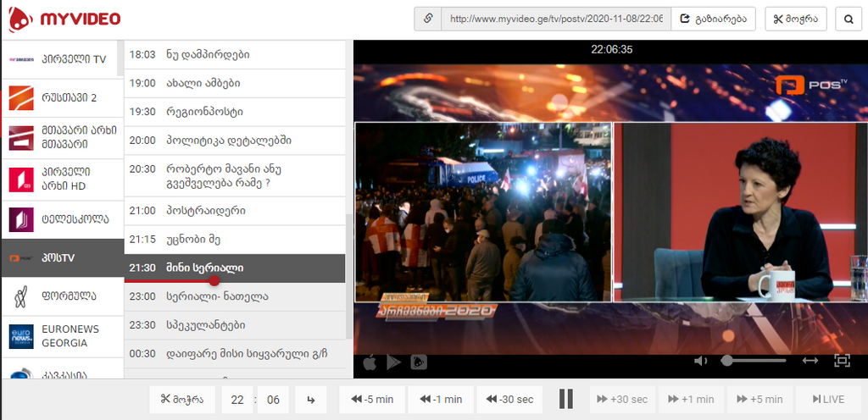This screenshot has width=868, height=420.
Task: Click the hour field showing 22
Action: tap(237, 400)
